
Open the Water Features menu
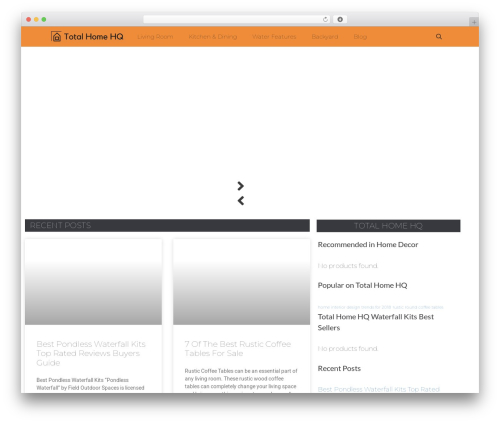point(274,37)
